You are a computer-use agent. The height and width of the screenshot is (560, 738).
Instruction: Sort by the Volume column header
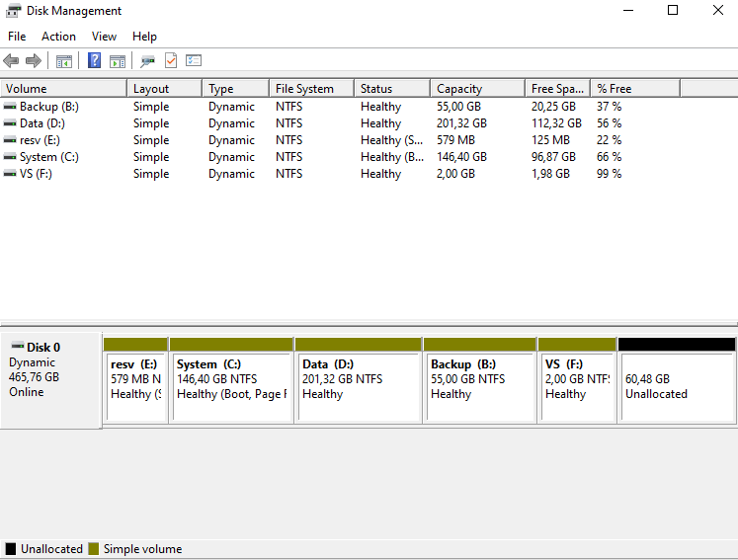[63, 89]
